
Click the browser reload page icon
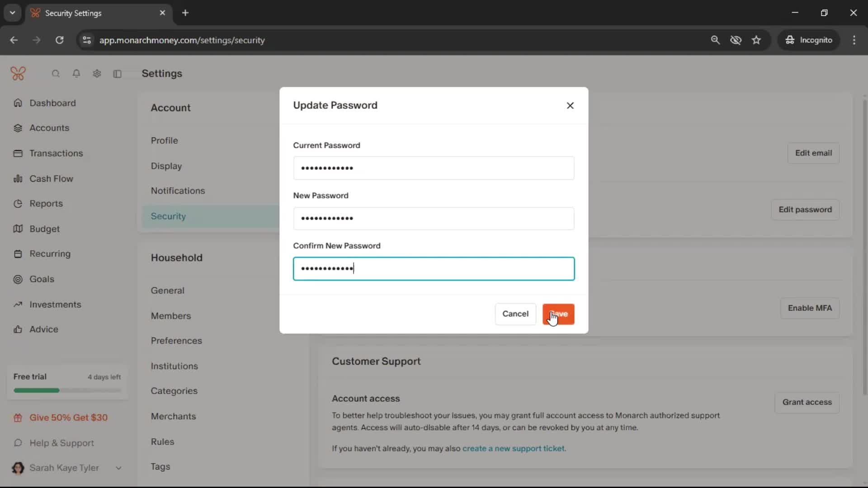coord(59,40)
